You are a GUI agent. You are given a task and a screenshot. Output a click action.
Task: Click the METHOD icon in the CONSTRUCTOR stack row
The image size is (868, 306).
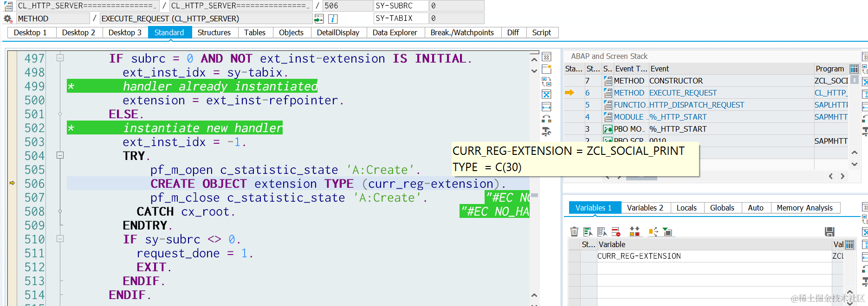[608, 81]
